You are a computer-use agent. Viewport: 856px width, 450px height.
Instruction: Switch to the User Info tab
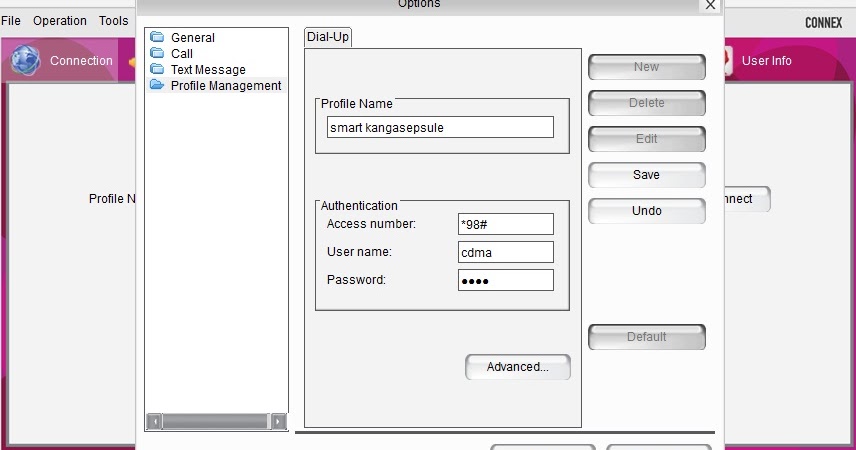(x=766, y=61)
